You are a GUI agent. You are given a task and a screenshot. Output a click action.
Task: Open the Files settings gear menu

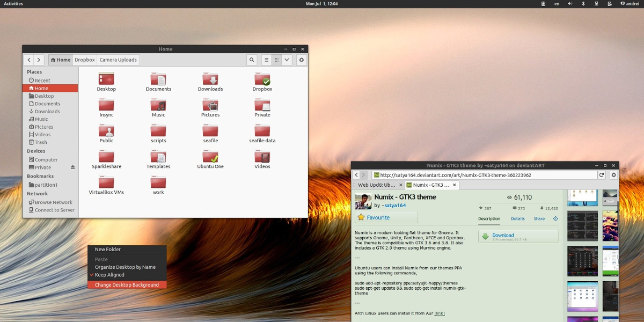302,60
